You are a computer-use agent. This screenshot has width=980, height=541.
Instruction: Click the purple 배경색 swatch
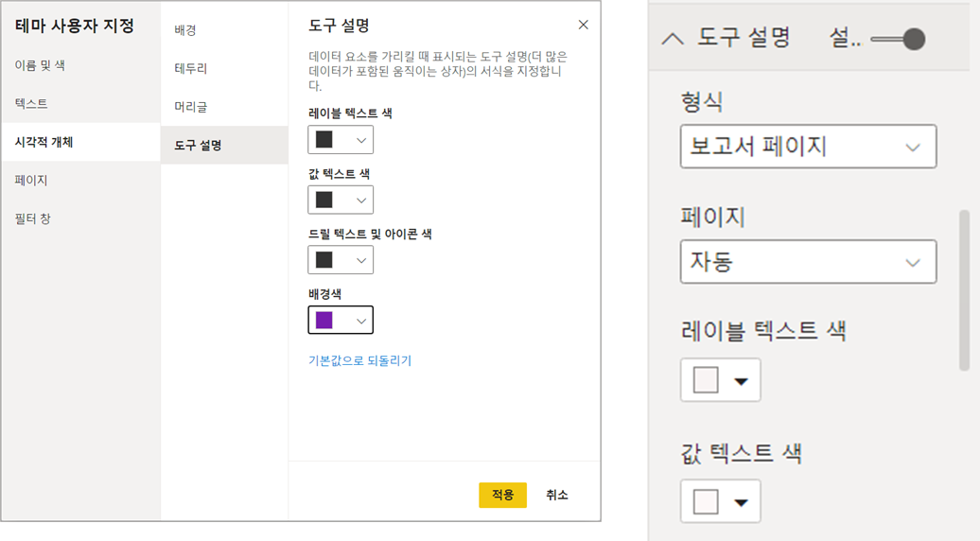pos(324,320)
